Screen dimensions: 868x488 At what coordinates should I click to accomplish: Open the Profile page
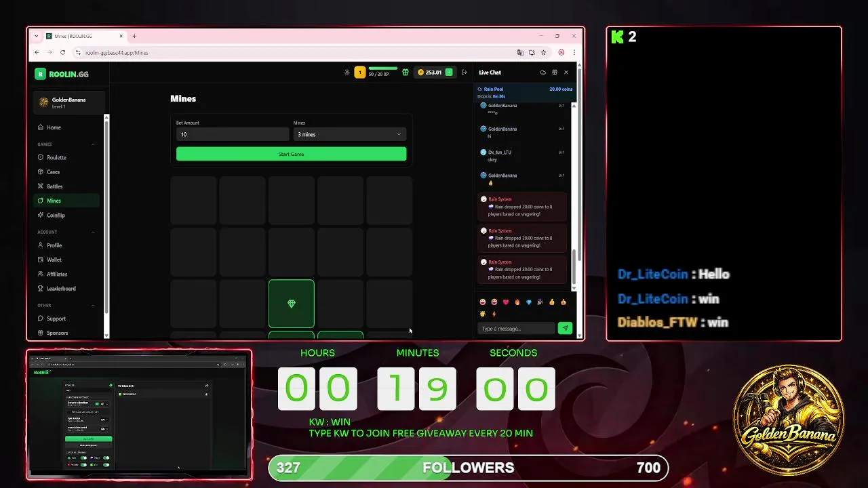click(x=66, y=245)
